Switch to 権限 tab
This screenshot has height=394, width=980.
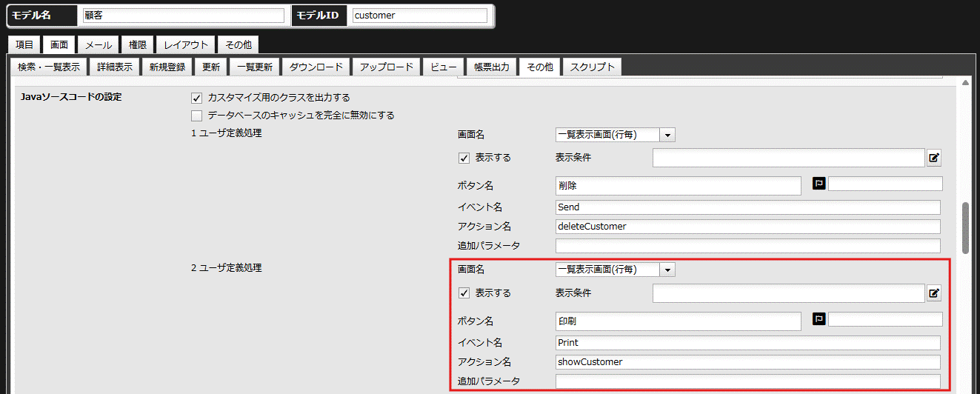pyautogui.click(x=137, y=45)
